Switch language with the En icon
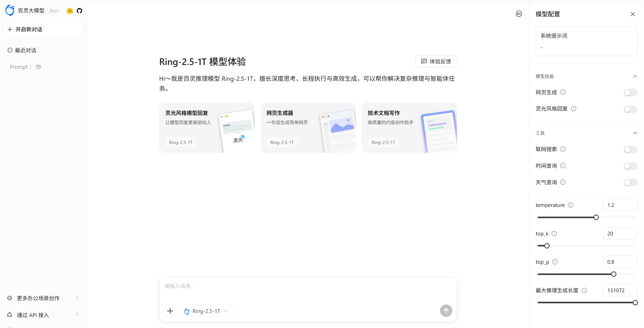644x328 pixels. click(x=519, y=14)
